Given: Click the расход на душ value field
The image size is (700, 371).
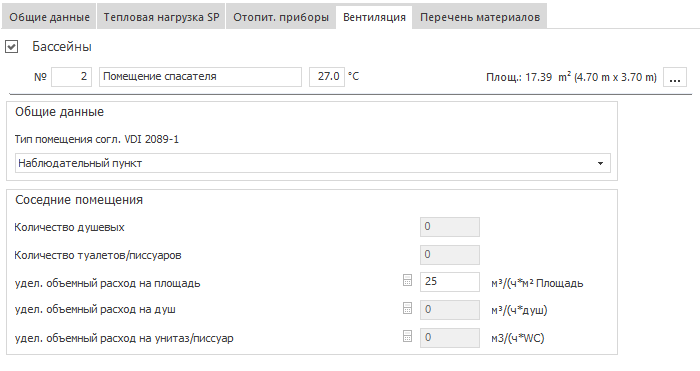Looking at the screenshot, I should click(450, 309).
